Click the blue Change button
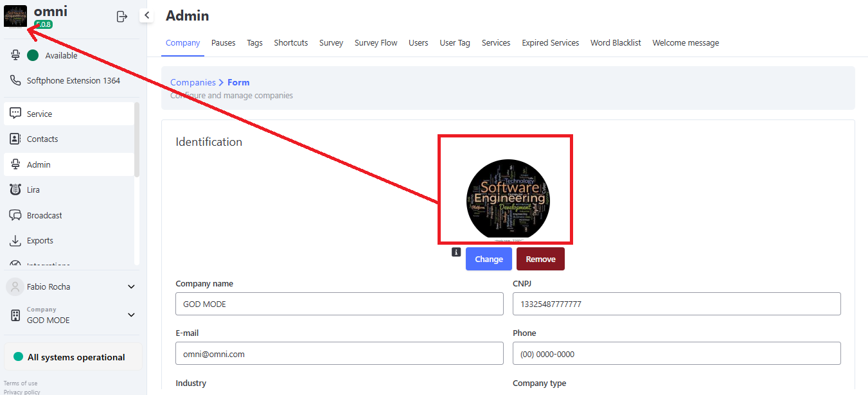The image size is (868, 395). pos(489,259)
